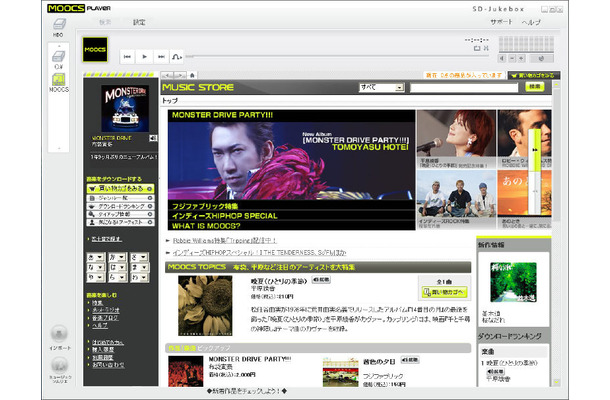Select the MOOCS store icon in sidebar

tap(58, 79)
